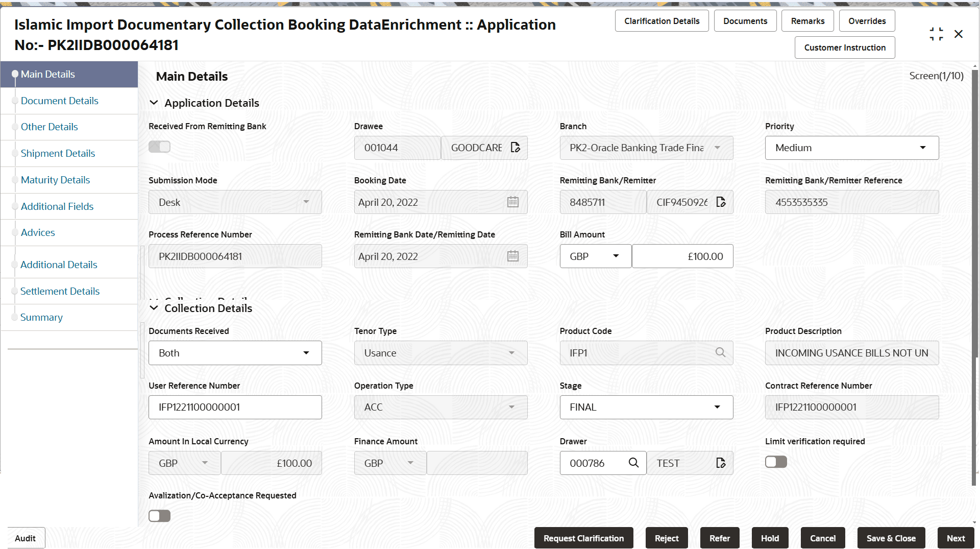
Task: Open Clarification Details
Action: 661,20
